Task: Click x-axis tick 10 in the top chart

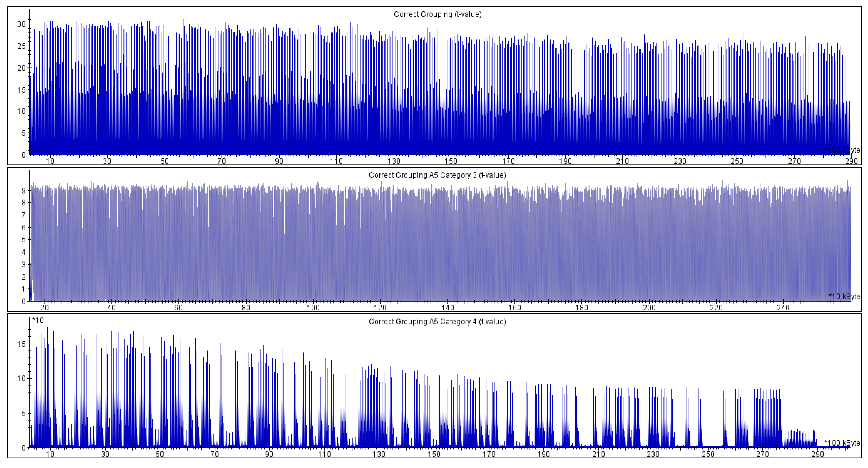Action: click(x=50, y=161)
